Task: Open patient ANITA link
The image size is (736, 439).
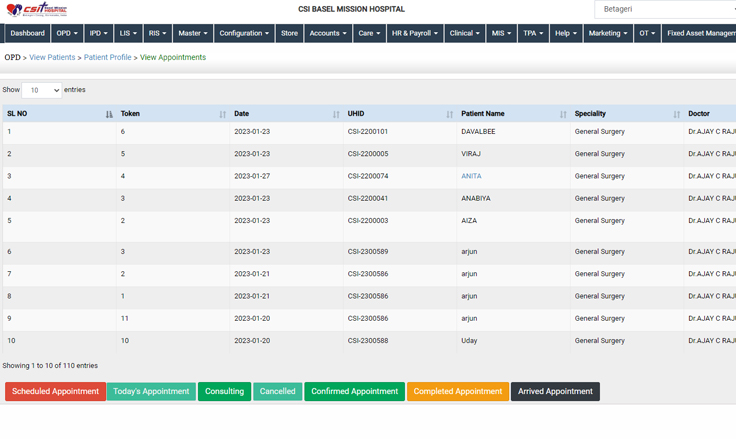Action: [x=471, y=176]
